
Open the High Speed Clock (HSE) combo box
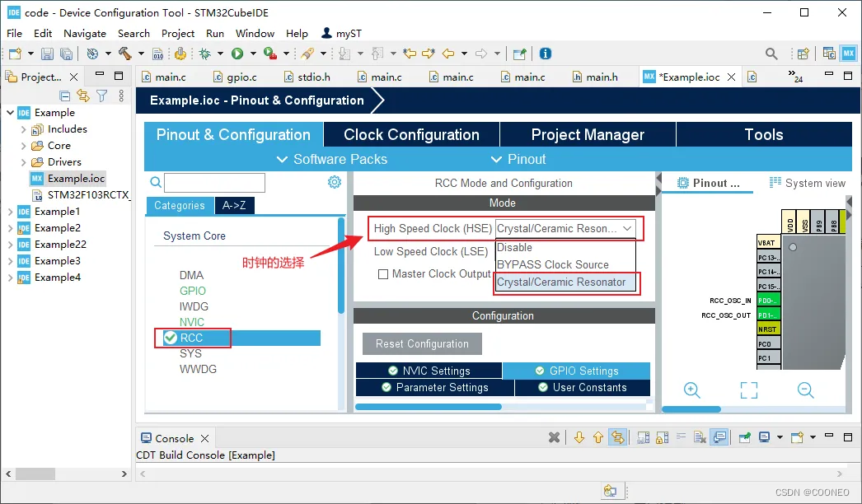pyautogui.click(x=565, y=229)
